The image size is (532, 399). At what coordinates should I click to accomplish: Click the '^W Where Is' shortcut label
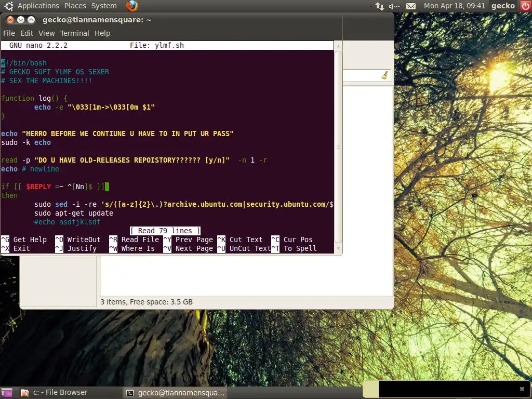coord(132,248)
